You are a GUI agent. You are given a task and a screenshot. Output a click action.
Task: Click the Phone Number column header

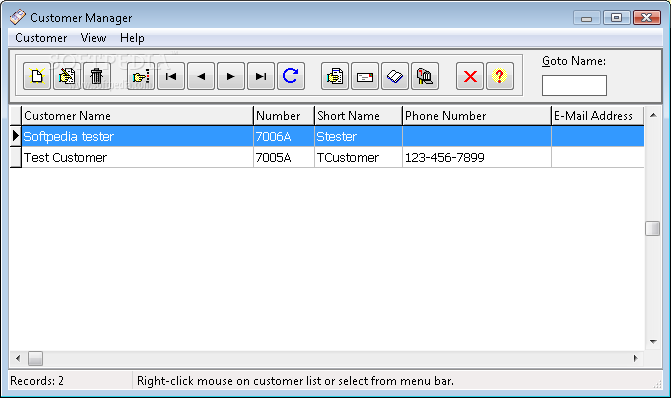[x=476, y=116]
